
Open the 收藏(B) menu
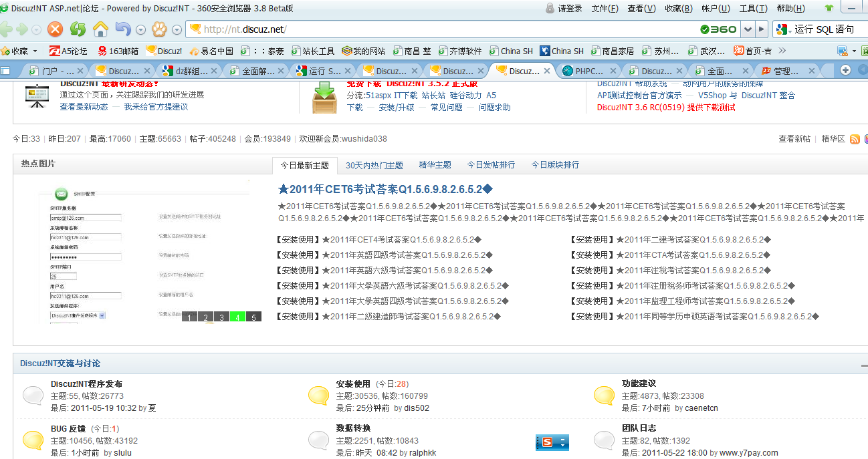[678, 8]
